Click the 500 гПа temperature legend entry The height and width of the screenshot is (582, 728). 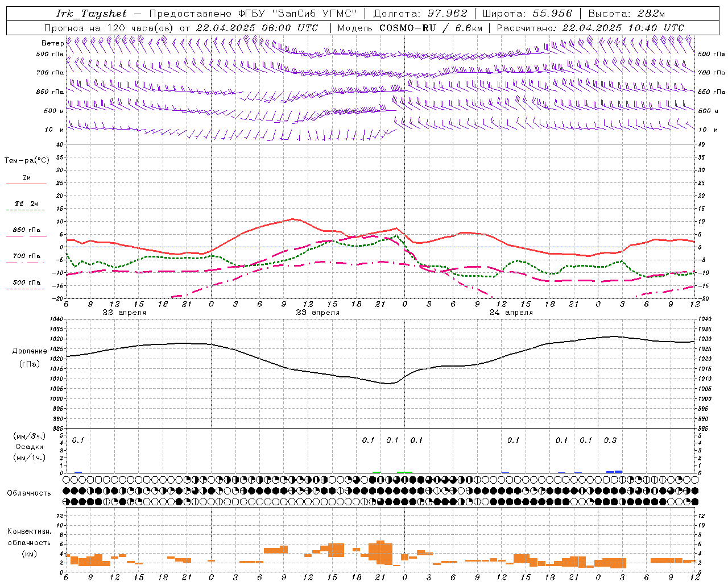[x=27, y=282]
